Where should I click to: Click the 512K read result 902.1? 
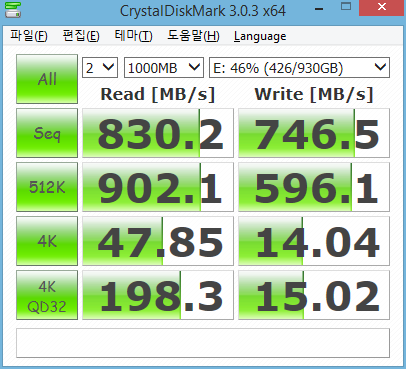pyautogui.click(x=158, y=187)
